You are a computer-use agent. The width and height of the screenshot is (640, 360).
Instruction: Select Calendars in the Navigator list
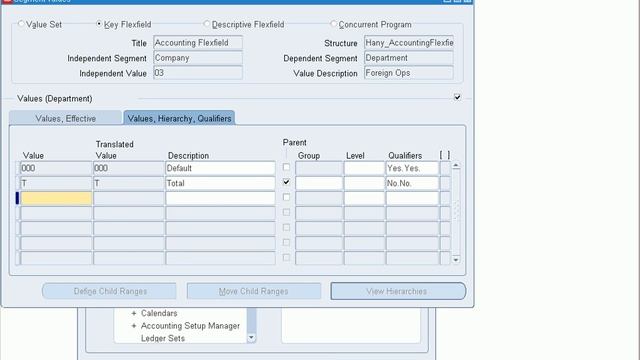[x=159, y=313]
